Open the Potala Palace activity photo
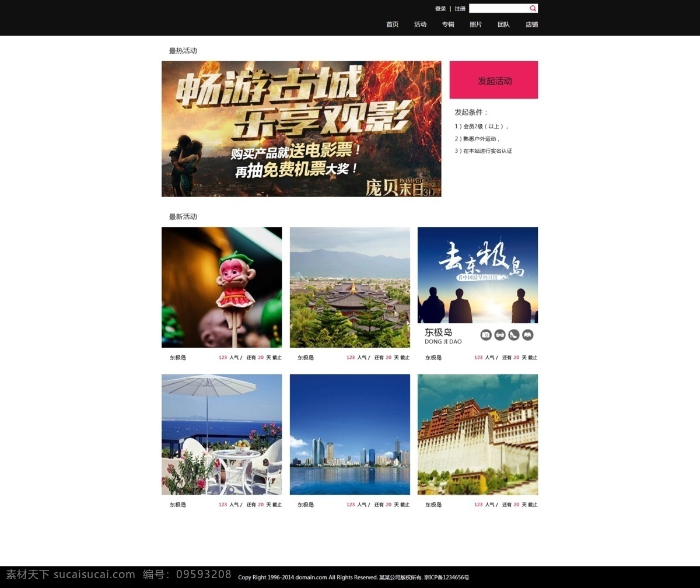The image size is (700, 588). click(478, 435)
